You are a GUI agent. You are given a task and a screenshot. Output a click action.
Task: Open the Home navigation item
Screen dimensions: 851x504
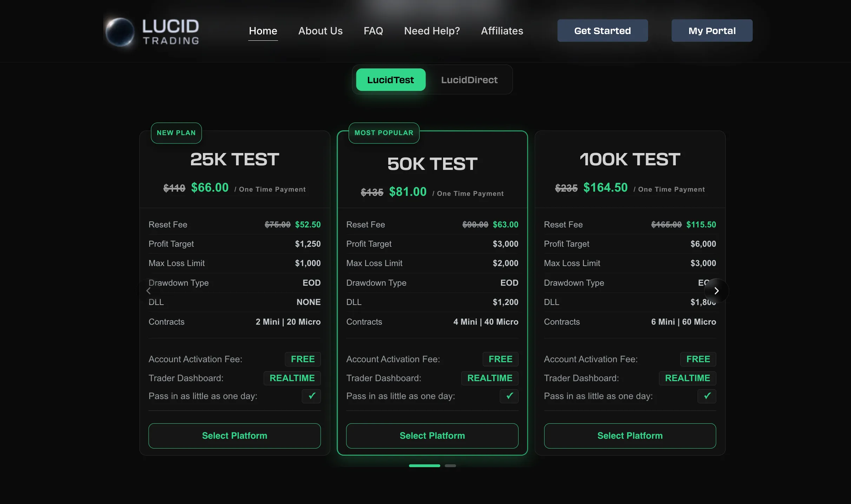pyautogui.click(x=263, y=31)
